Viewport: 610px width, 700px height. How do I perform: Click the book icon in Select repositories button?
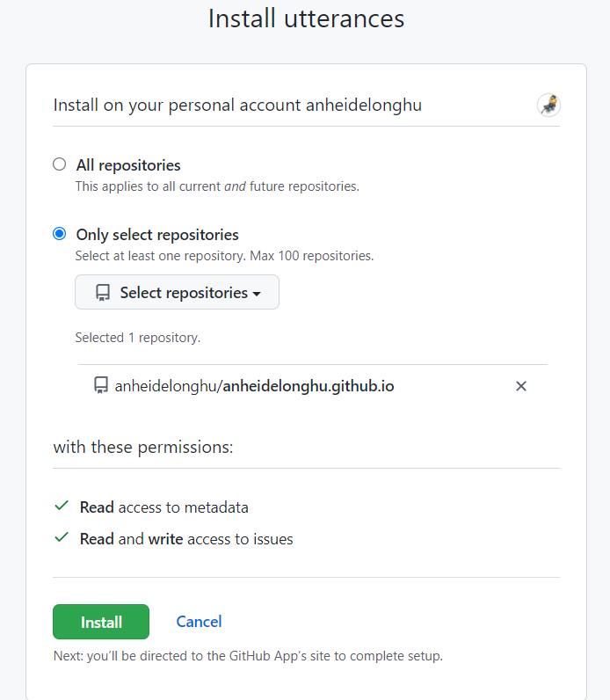tap(103, 293)
